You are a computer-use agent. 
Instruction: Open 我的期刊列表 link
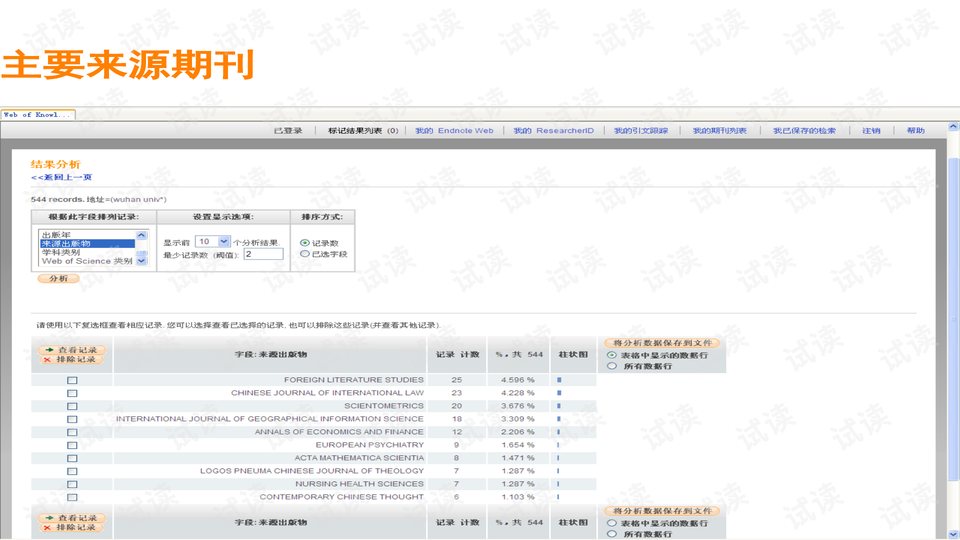tap(719, 130)
